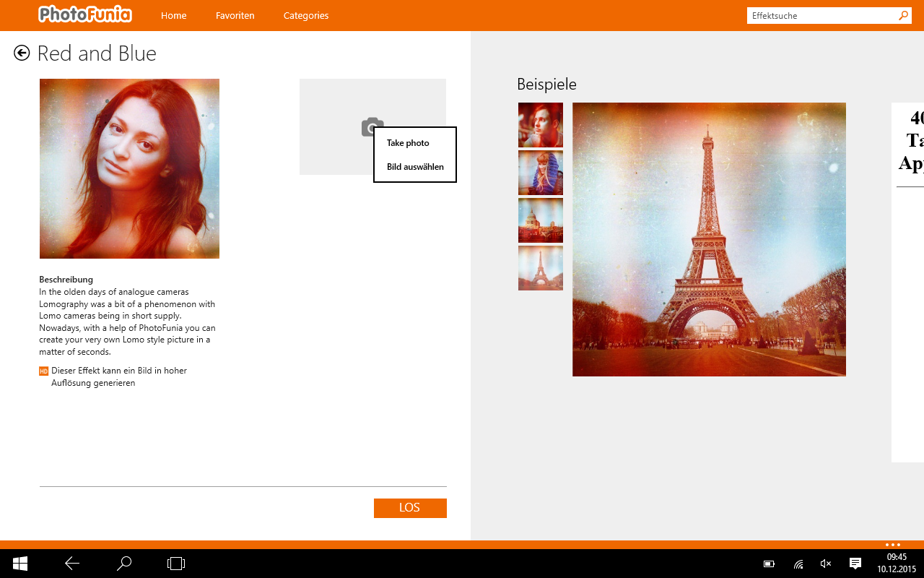The height and width of the screenshot is (578, 924).
Task: Select the first Beispiele portrait thumbnail
Action: 540,124
